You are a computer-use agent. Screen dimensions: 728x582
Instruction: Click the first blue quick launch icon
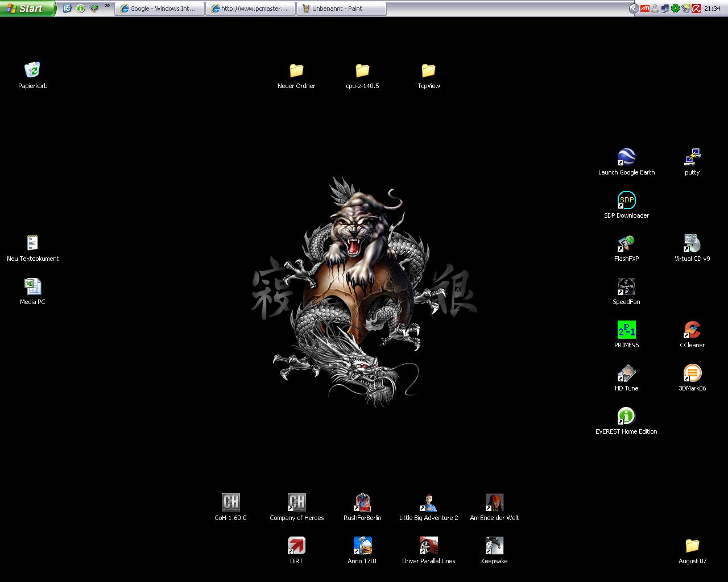click(x=67, y=9)
